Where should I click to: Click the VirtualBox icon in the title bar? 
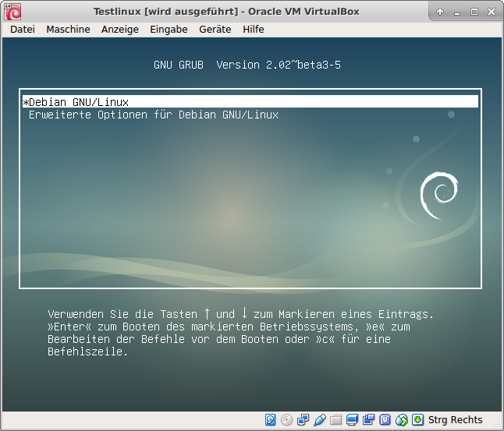[12, 12]
